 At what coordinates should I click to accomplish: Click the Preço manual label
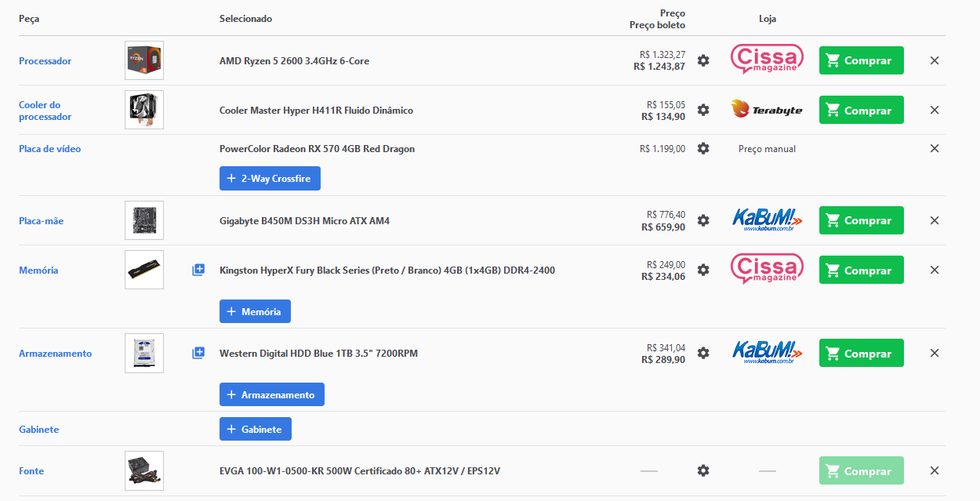tap(767, 148)
